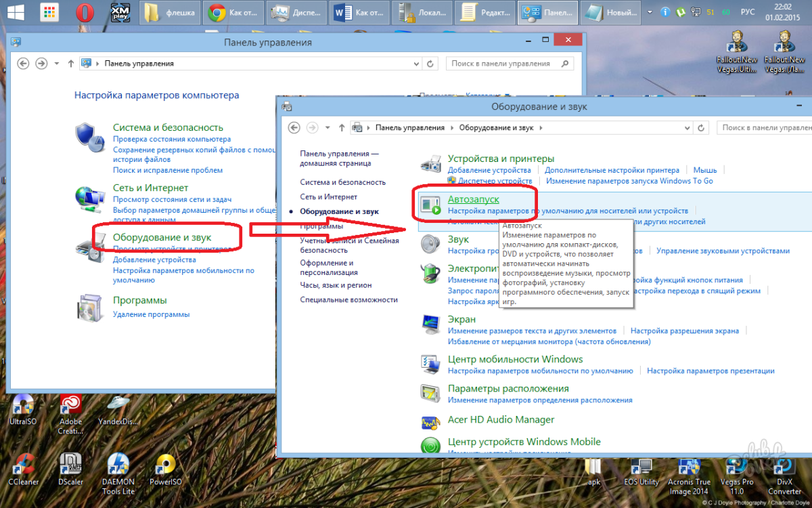
Task: Click the Мышь link
Action: coord(704,170)
